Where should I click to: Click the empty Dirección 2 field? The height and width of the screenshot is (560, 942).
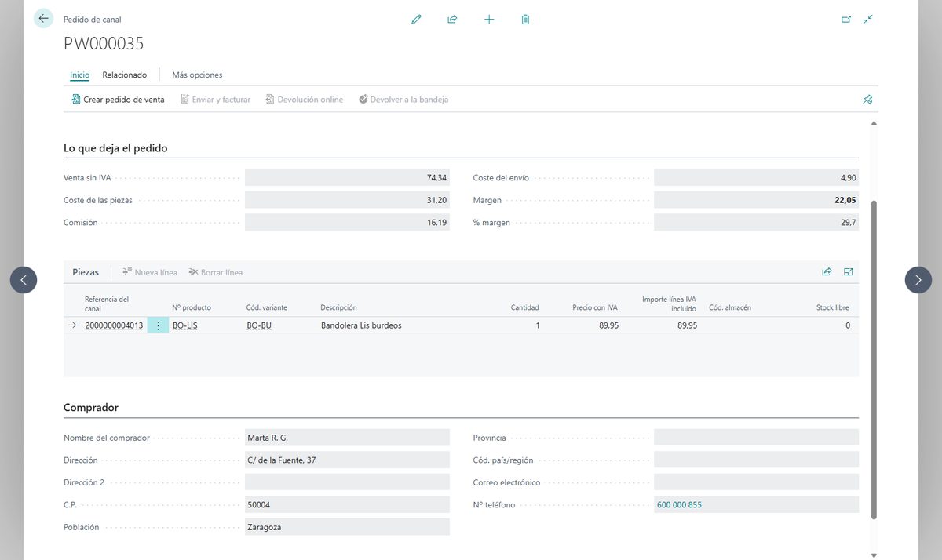[x=347, y=482]
